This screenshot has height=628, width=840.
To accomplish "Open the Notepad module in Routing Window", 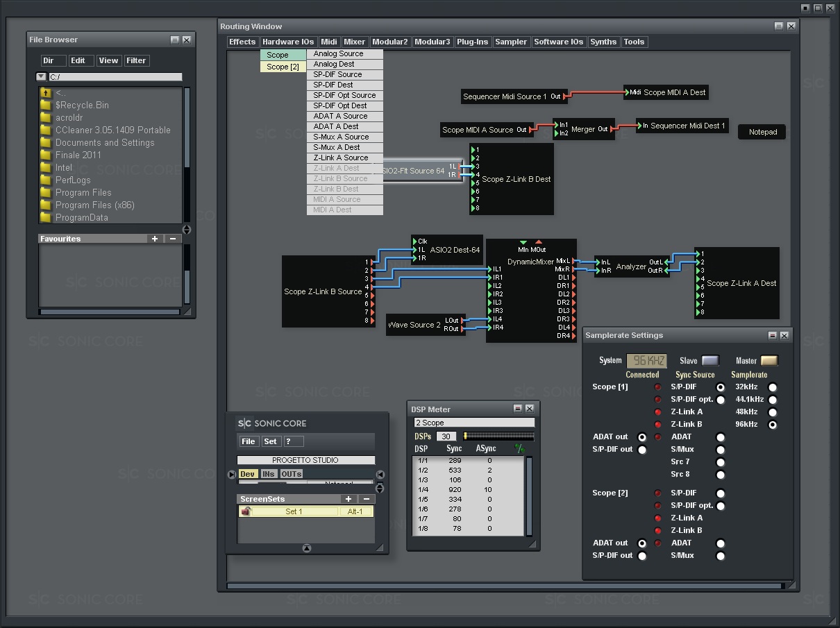I will [762, 132].
